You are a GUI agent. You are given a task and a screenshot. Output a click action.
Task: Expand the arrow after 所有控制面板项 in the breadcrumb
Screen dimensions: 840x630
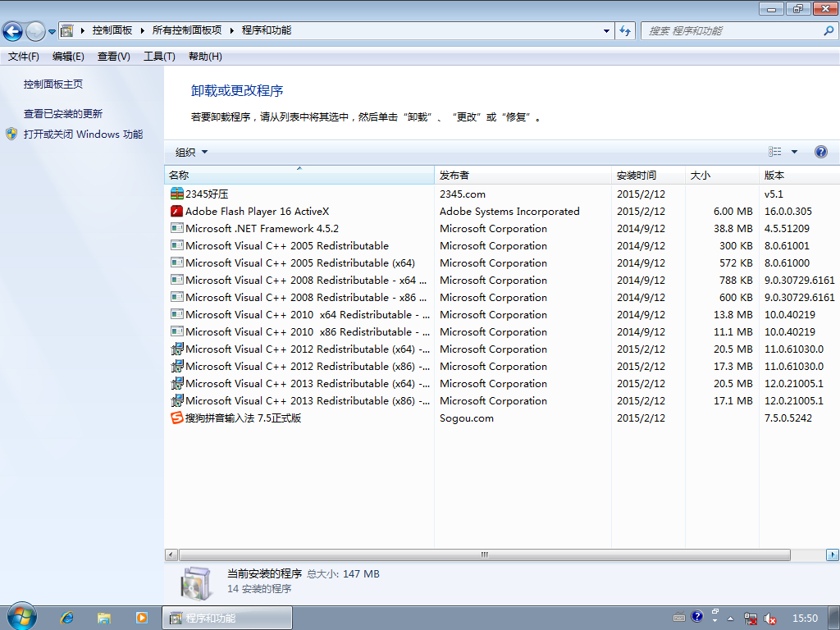point(232,30)
